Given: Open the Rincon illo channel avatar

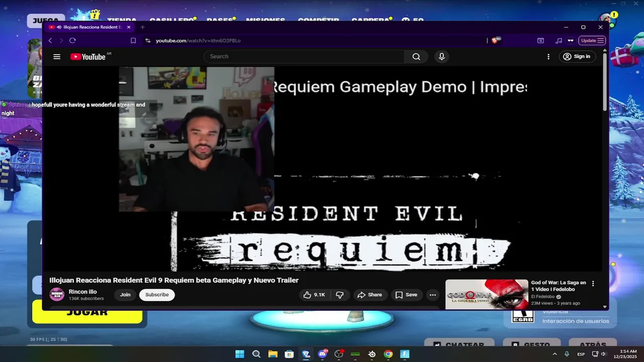Looking at the screenshot, I should click(57, 295).
